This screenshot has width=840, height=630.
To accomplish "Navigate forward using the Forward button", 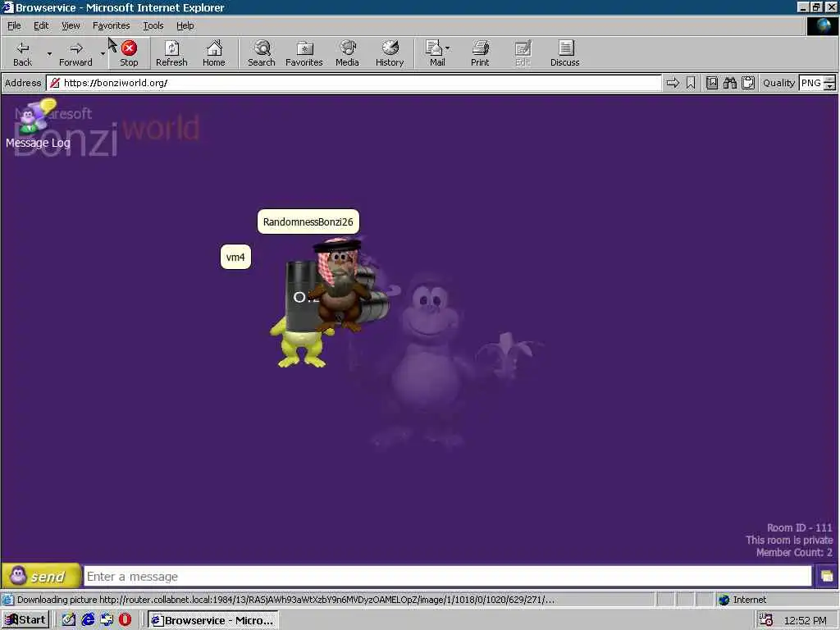I will coord(75,53).
